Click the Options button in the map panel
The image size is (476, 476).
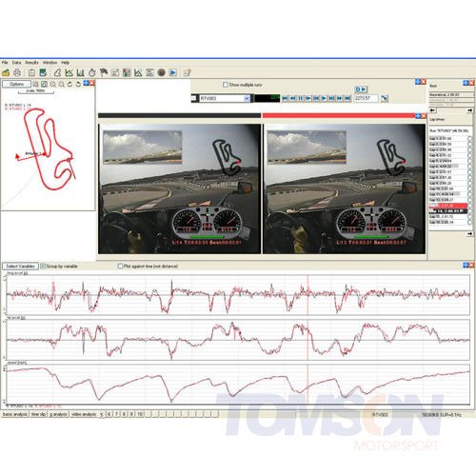point(17,84)
